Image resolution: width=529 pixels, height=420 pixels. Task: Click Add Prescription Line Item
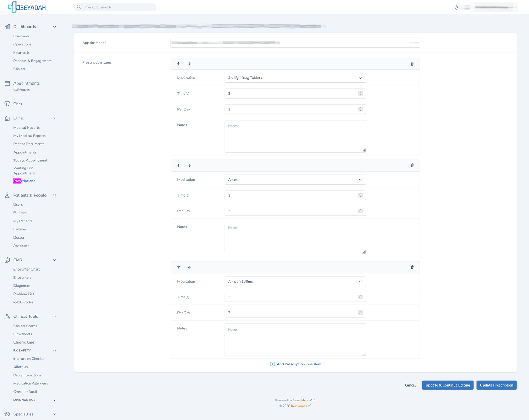tap(295, 364)
